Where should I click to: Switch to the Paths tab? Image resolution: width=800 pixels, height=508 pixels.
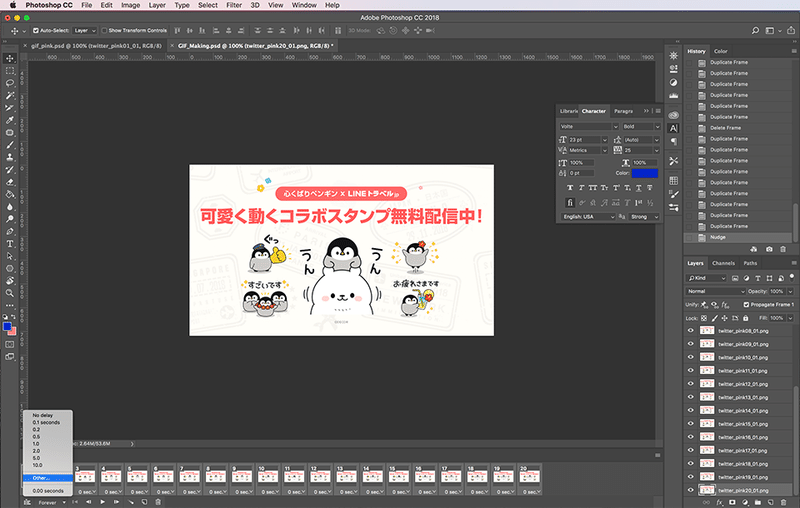point(750,263)
